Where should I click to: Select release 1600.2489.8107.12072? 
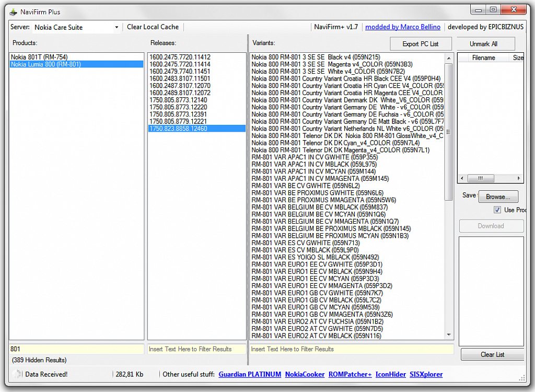[196, 93]
